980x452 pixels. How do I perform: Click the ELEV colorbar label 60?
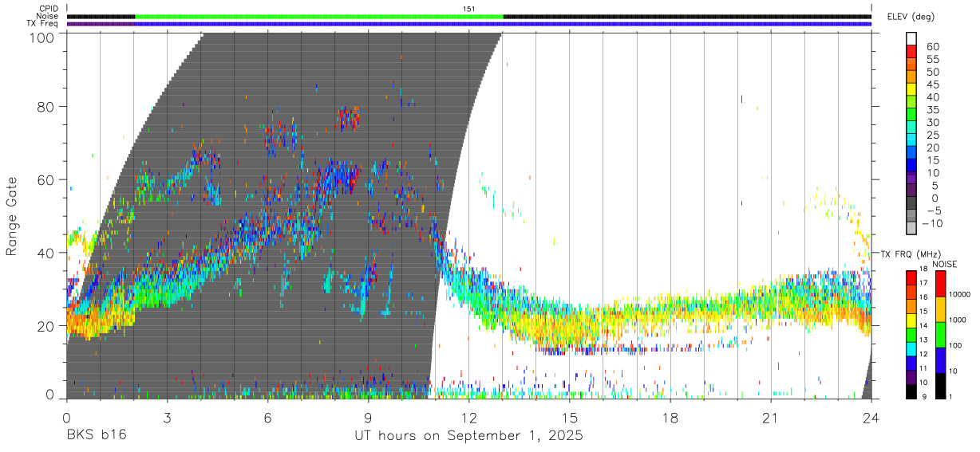933,47
